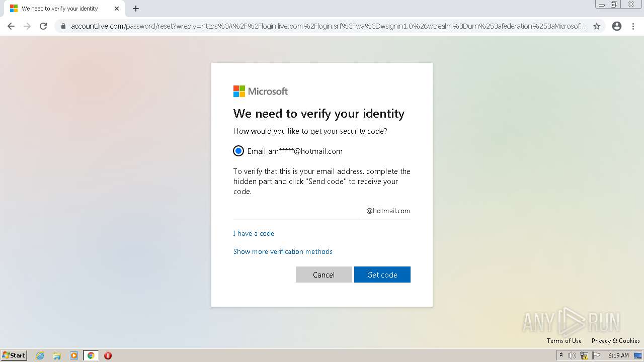This screenshot has height=362, width=644.
Task: Minimize the Chrome window
Action: coord(602,5)
